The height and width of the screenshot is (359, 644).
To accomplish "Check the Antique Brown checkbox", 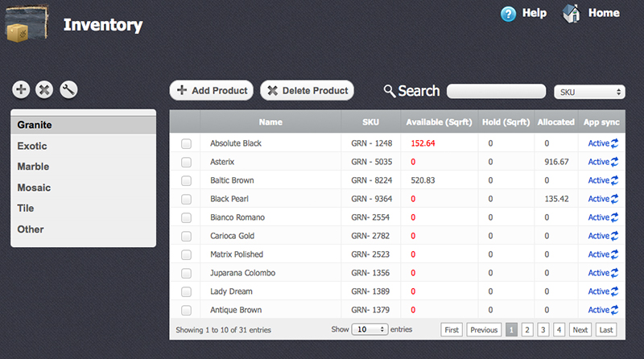I will click(x=186, y=310).
